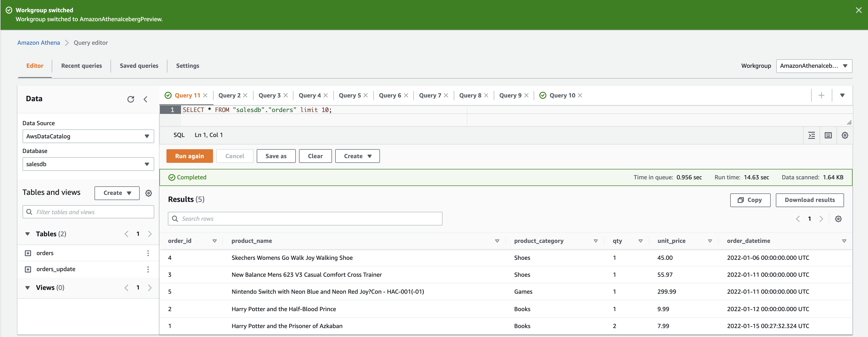The height and width of the screenshot is (337, 868).
Task: Switch to the Query 10 tab
Action: click(562, 96)
